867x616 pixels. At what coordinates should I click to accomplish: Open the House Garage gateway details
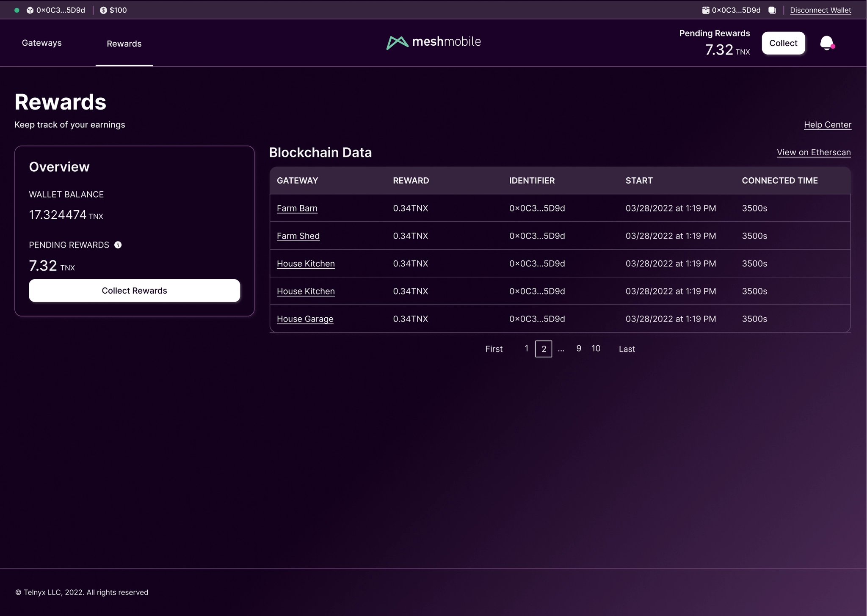[305, 319]
